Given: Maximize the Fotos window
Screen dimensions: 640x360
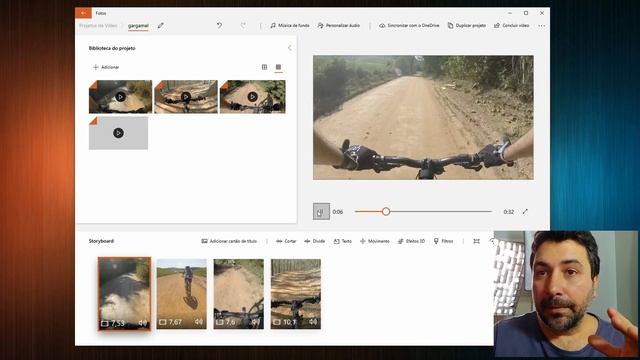Looking at the screenshot, I should pos(526,13).
